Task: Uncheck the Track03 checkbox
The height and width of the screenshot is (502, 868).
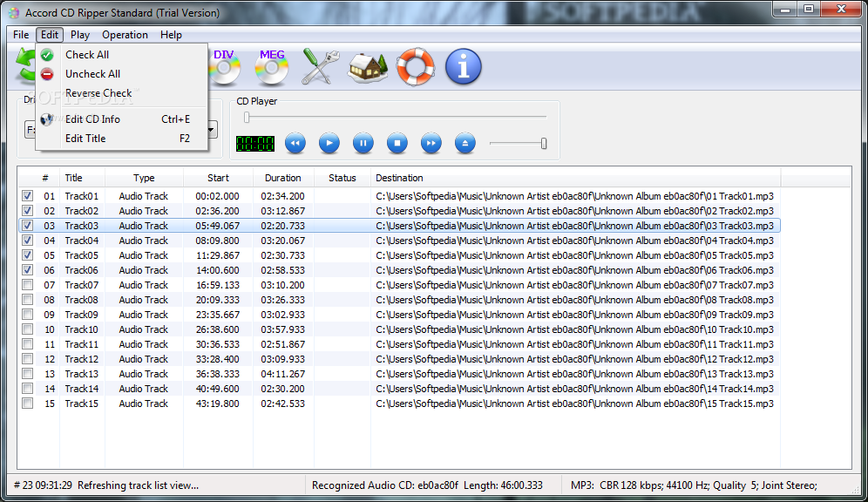Action: point(27,225)
